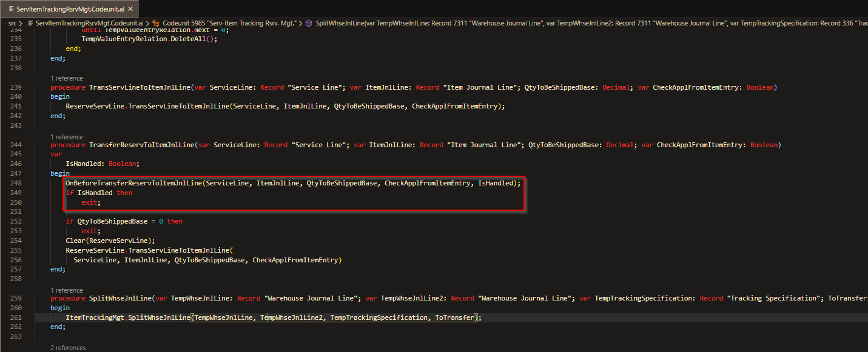Open references for procedure TransServLineToItemJnlLine
The height and width of the screenshot is (352, 868).
click(66, 78)
